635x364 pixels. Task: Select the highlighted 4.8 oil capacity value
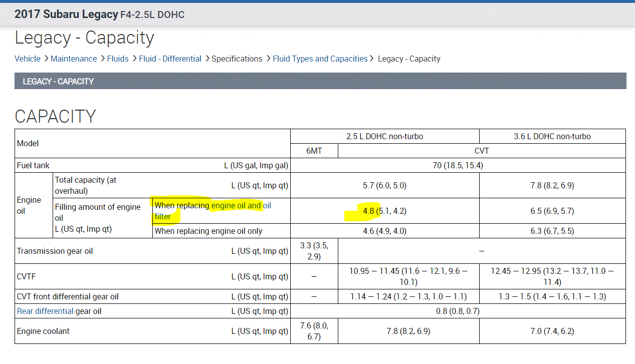pyautogui.click(x=368, y=211)
